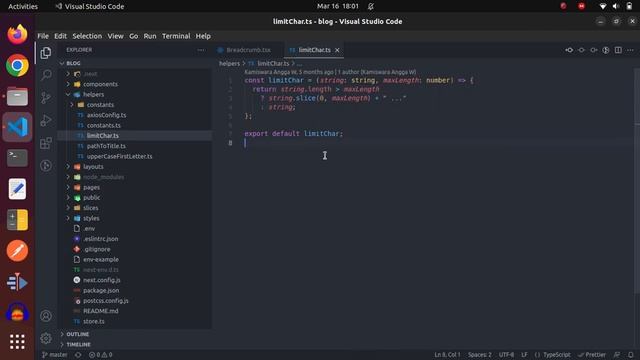
Task: Click the Ln 8, Col 1 status item
Action: click(447, 355)
